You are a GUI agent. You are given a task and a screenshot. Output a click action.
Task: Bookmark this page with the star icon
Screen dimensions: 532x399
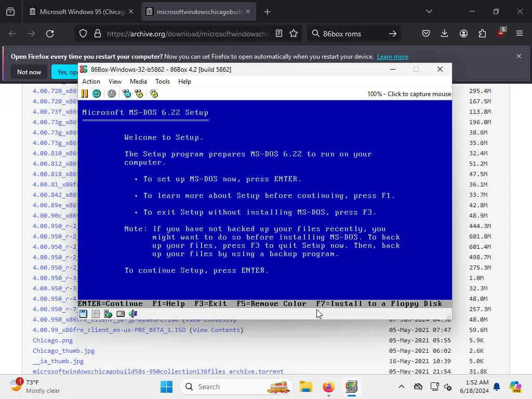click(x=294, y=34)
